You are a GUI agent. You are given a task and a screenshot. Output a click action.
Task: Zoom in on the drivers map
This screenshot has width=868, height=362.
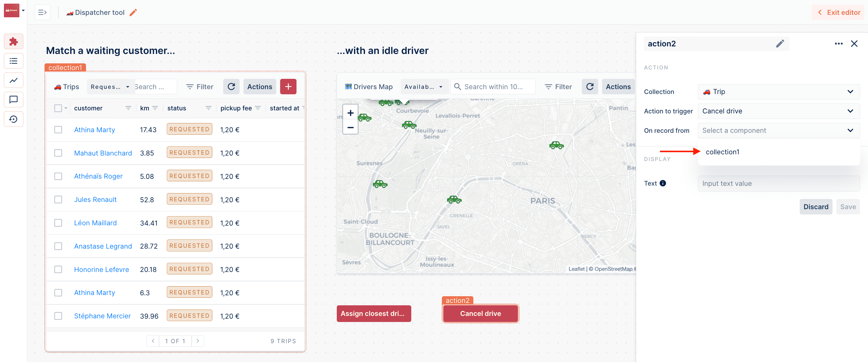pyautogui.click(x=350, y=113)
